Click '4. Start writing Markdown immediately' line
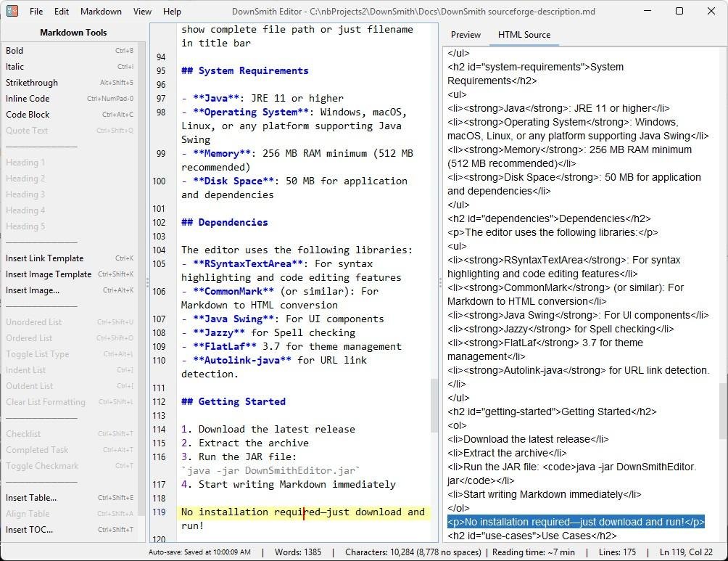This screenshot has width=728, height=561. pyautogui.click(x=289, y=484)
